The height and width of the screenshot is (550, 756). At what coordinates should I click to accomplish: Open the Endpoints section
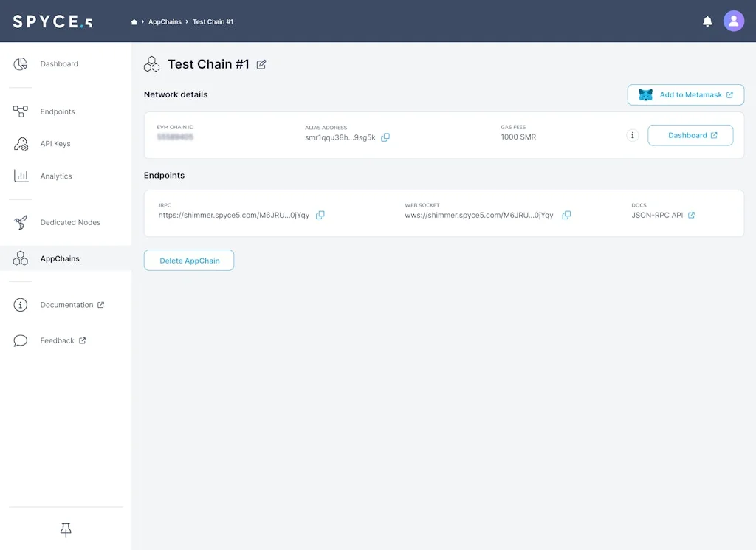point(56,111)
